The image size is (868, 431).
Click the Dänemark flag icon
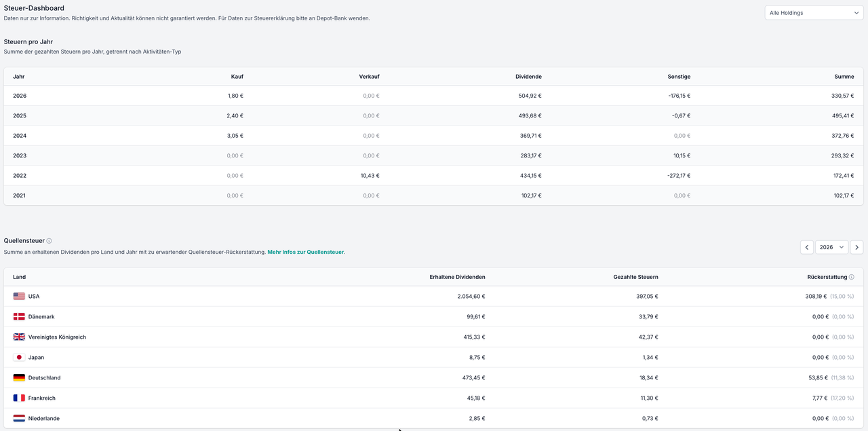click(19, 317)
